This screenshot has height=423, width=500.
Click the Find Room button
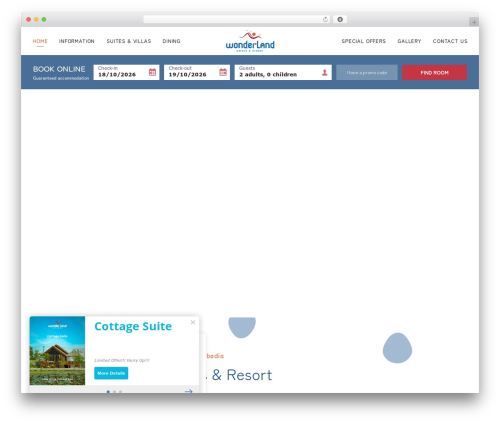pyautogui.click(x=434, y=72)
